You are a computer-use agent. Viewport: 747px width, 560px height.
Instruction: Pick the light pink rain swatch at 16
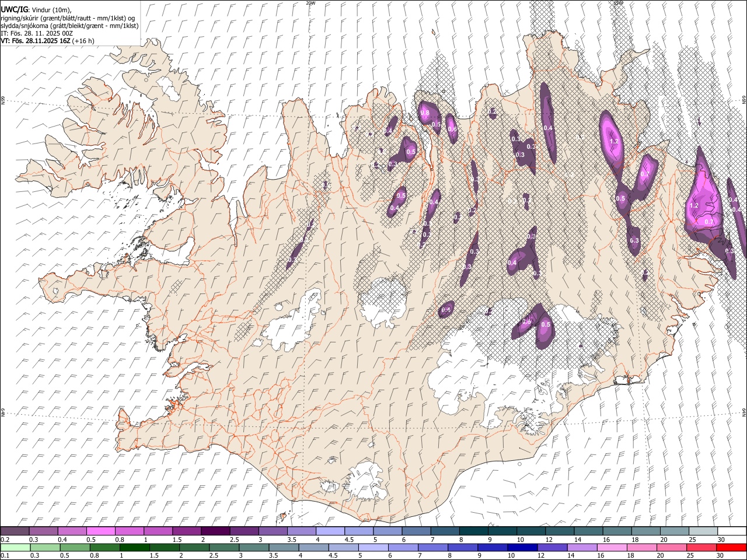(x=612, y=547)
